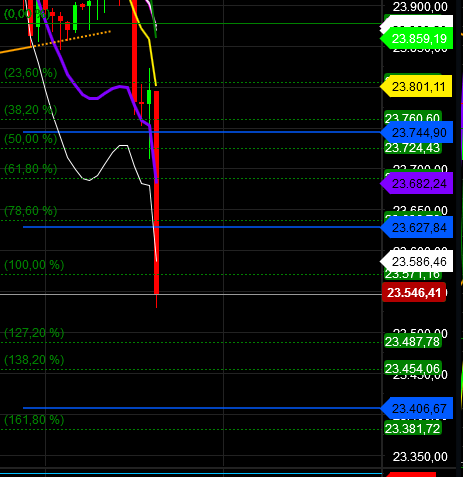Select the grey current price horizontal line

click(191, 294)
